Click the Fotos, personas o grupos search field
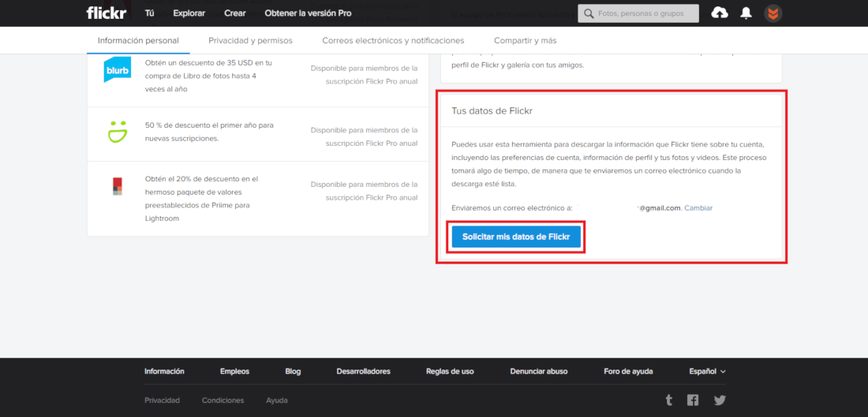The width and height of the screenshot is (868, 417). (638, 13)
